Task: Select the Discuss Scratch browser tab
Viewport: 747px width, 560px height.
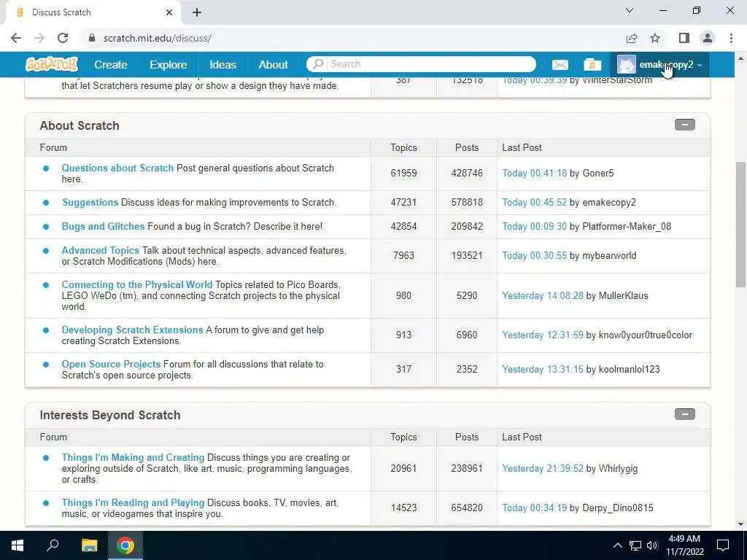Action: tap(93, 12)
